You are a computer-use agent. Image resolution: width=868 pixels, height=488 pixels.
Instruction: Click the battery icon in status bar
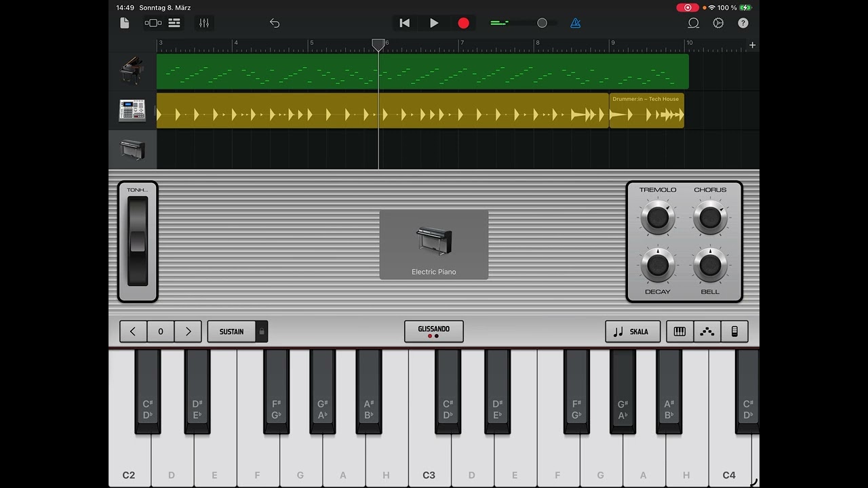(746, 7)
